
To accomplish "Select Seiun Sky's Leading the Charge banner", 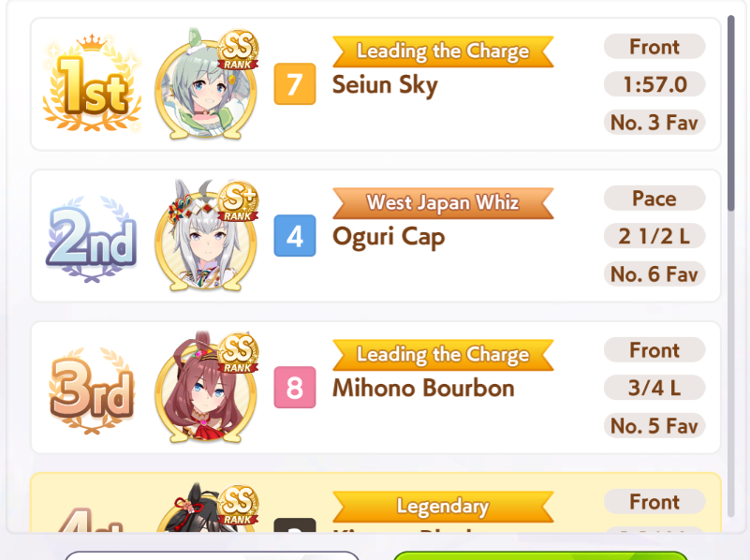I will pos(443,52).
